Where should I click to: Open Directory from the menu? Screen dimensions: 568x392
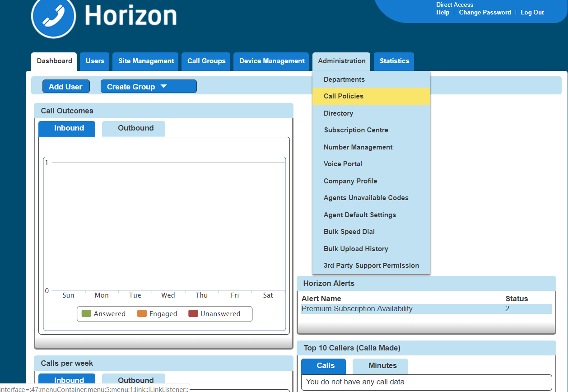371,113
